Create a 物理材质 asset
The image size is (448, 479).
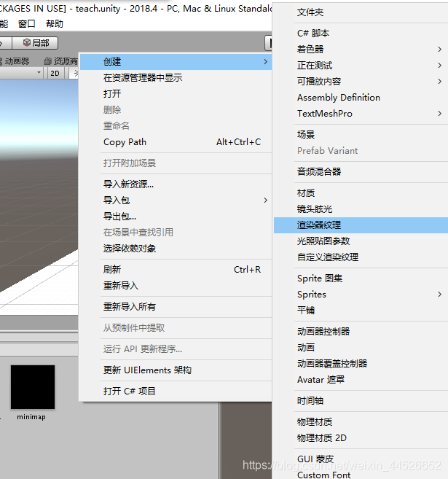pyautogui.click(x=361, y=422)
